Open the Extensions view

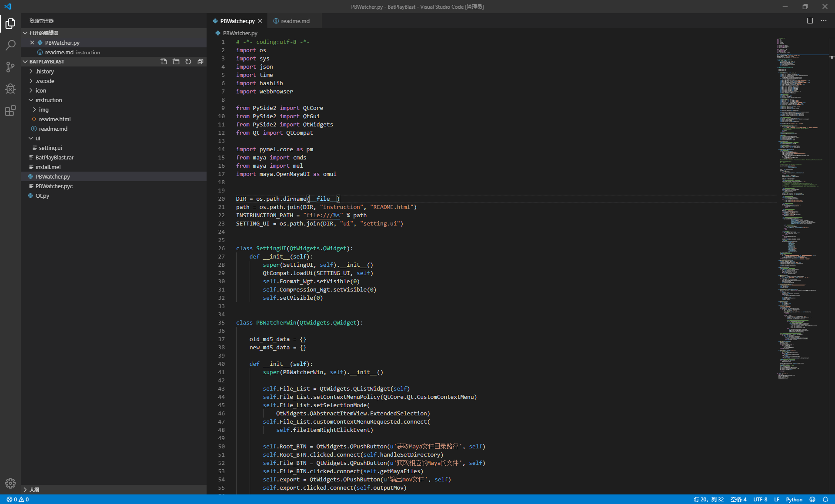click(x=10, y=111)
